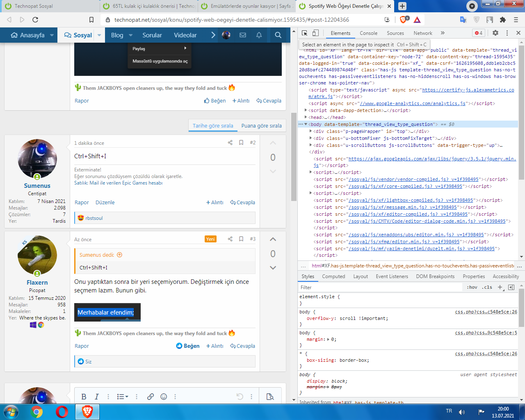Viewport: 525px width, 420px height.
Task: Share post #2 using the share icon
Action: (x=230, y=143)
